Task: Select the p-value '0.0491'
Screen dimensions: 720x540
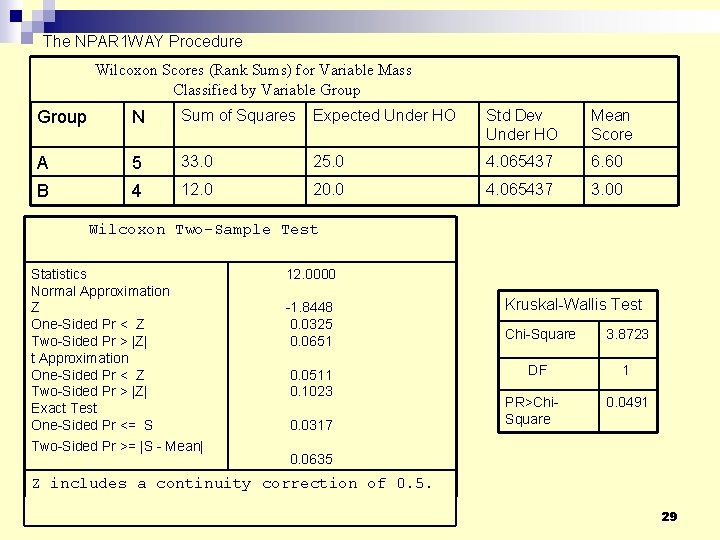Action: click(627, 402)
